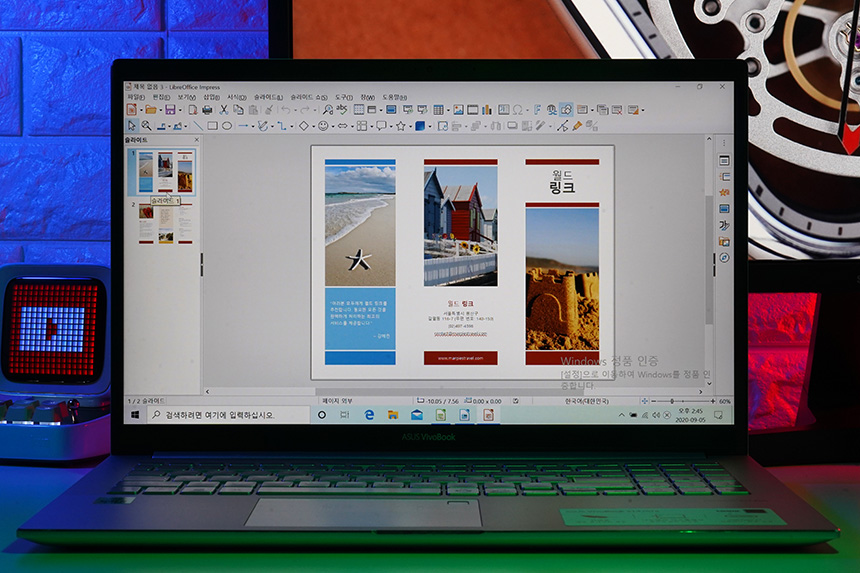Expand the Basic Shapes diamond dropdown arrow
This screenshot has height=573, width=860.
coord(313,127)
